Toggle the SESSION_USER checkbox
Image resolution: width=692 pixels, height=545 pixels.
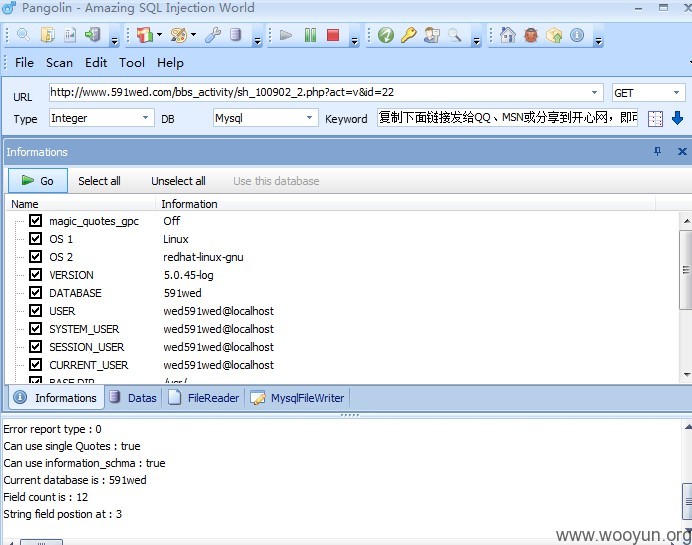tap(35, 346)
